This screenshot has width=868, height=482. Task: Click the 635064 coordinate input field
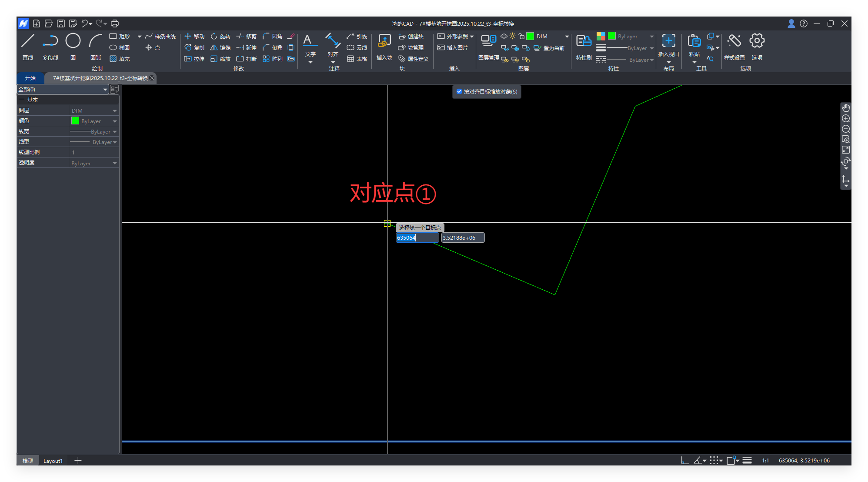click(x=417, y=238)
